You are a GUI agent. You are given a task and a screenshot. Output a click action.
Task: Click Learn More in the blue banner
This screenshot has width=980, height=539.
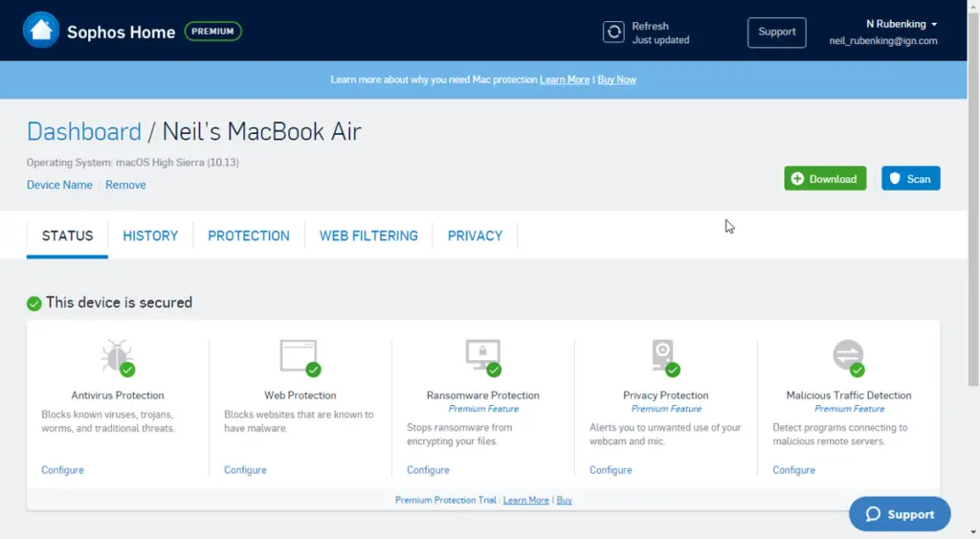click(x=565, y=79)
